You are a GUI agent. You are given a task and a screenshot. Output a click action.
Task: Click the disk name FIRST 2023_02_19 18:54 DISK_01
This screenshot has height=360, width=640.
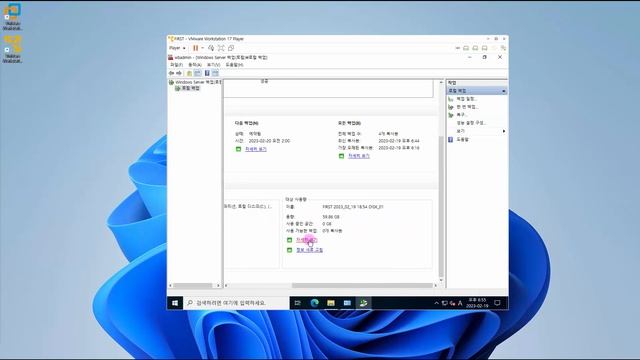(353, 207)
